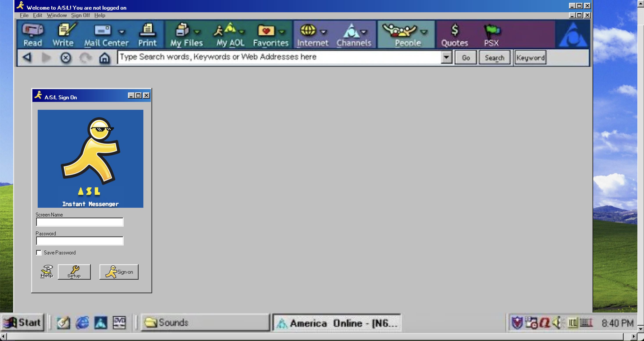Enable the Save Password checkbox

point(39,252)
